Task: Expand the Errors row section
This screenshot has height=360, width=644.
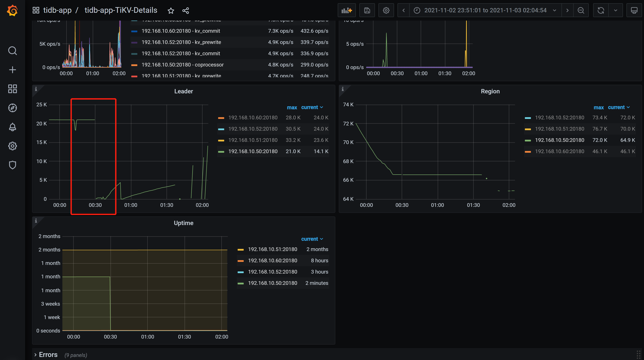Action: [48, 355]
